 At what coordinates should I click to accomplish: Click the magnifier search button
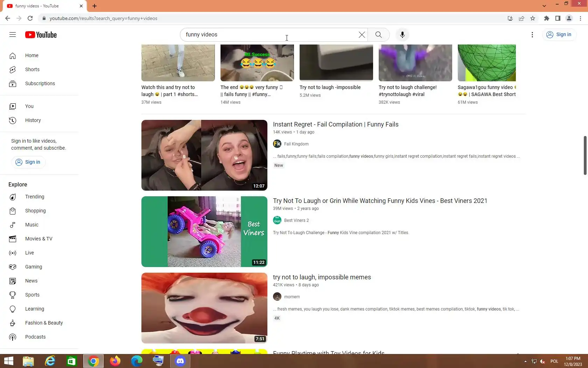point(378,34)
